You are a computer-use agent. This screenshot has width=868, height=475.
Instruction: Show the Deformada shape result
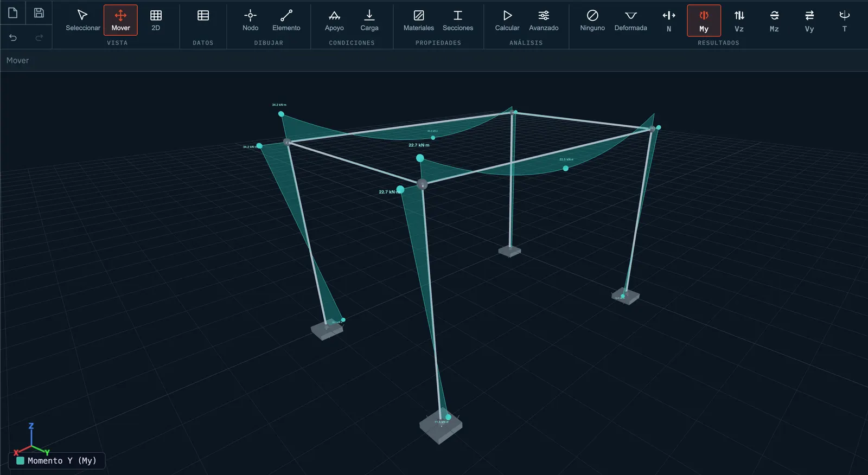(630, 20)
